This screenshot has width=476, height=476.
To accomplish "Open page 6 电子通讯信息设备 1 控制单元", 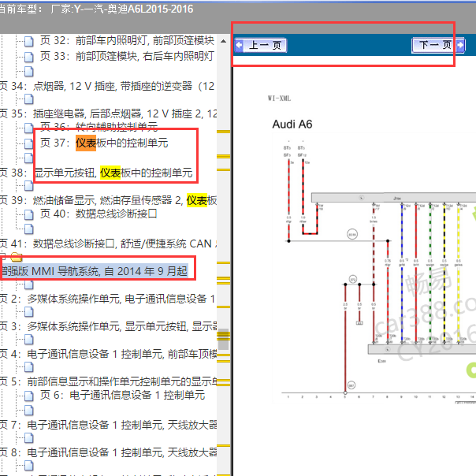I will (123, 396).
